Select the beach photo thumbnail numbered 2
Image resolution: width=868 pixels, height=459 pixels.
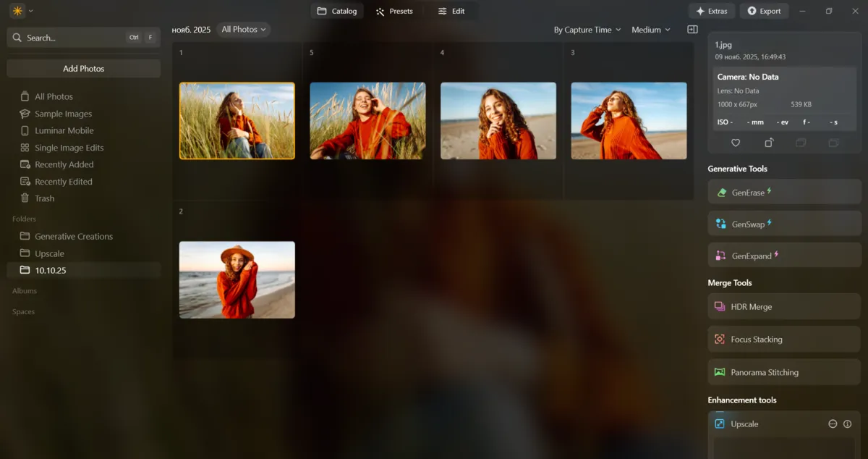coord(237,279)
